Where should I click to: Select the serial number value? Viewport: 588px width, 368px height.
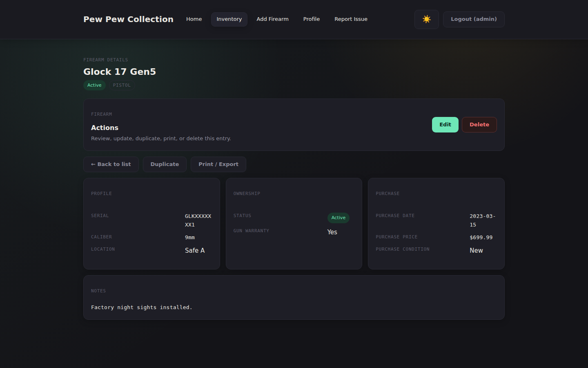point(198,220)
